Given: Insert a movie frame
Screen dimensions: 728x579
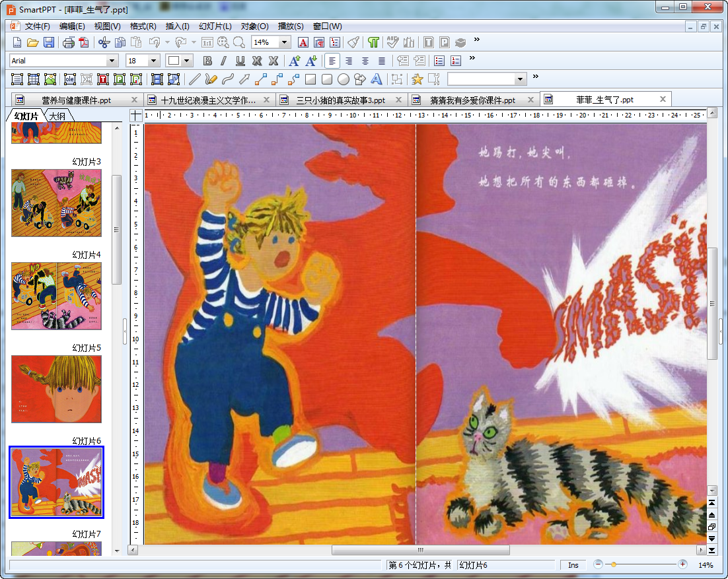Looking at the screenshot, I should click(x=157, y=79).
